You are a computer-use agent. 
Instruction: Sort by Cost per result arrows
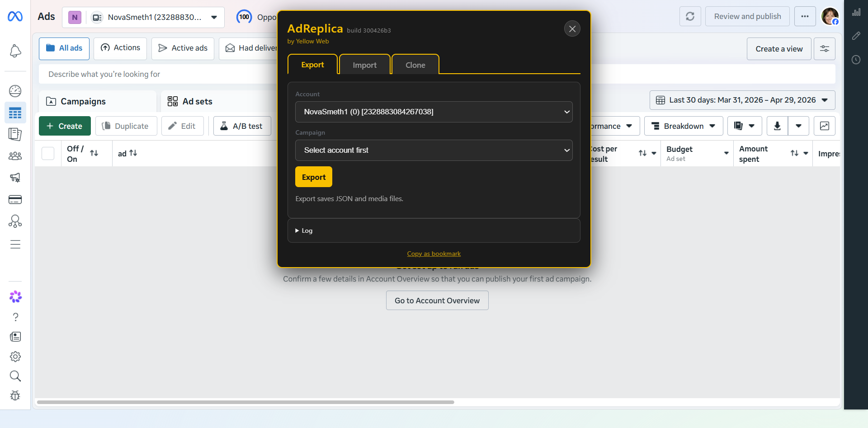tap(642, 153)
